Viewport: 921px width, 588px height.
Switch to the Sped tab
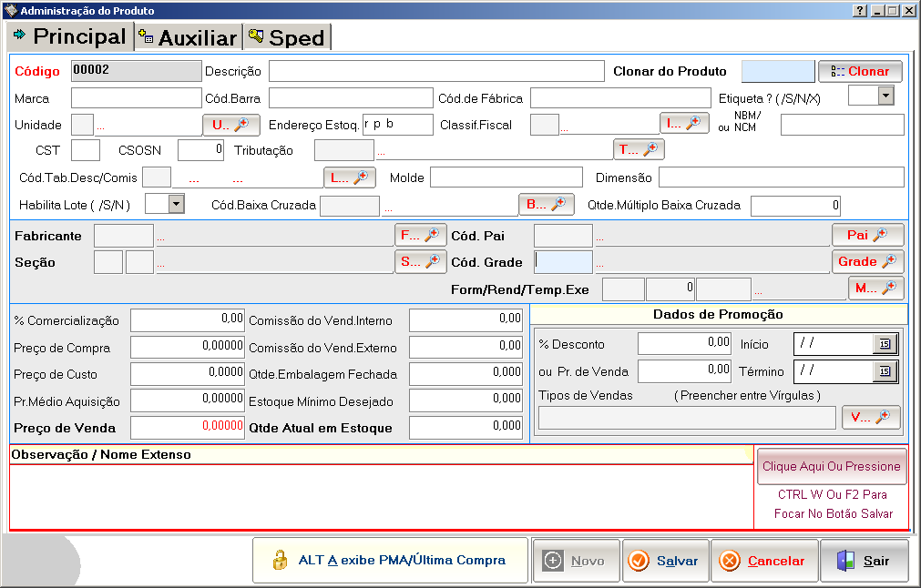click(x=287, y=37)
